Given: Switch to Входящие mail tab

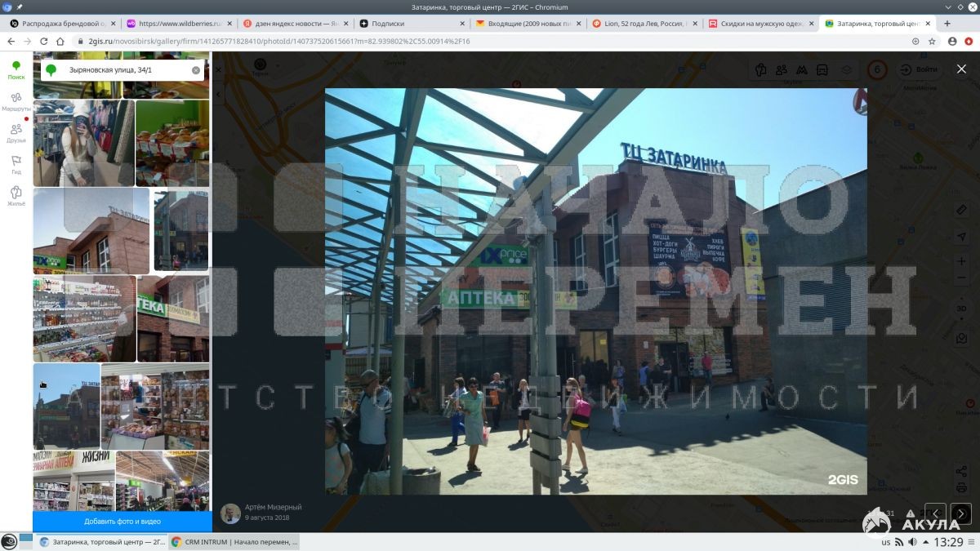Looking at the screenshot, I should (x=530, y=24).
